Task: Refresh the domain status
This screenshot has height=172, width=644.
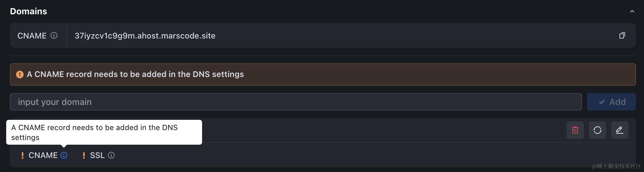Action: pos(598,130)
